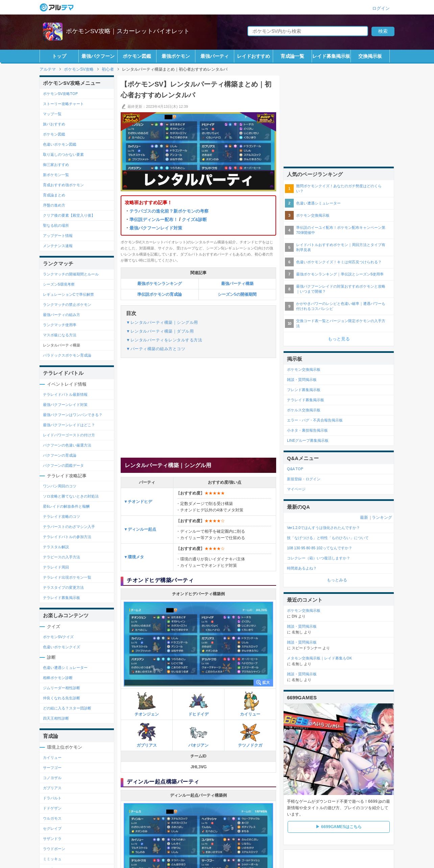Image resolution: width=434 pixels, height=868 pixels.
Task: Open シーズン5の開催期間 related article
Action: (237, 294)
